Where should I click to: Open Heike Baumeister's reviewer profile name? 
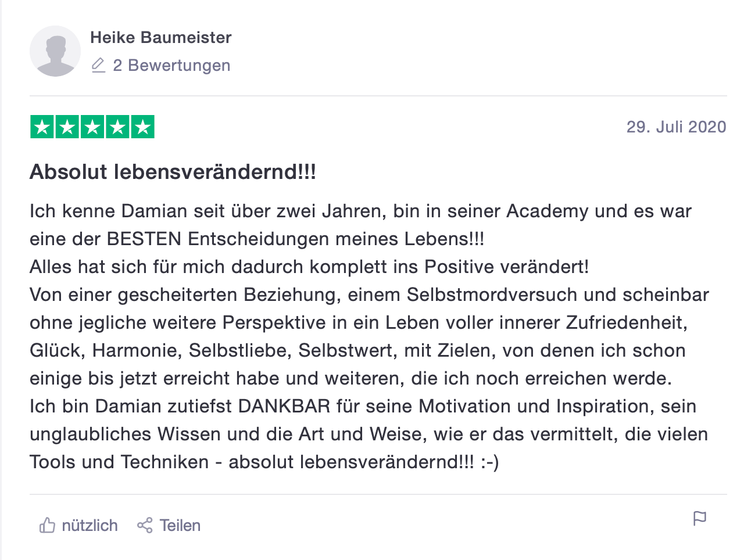click(161, 38)
